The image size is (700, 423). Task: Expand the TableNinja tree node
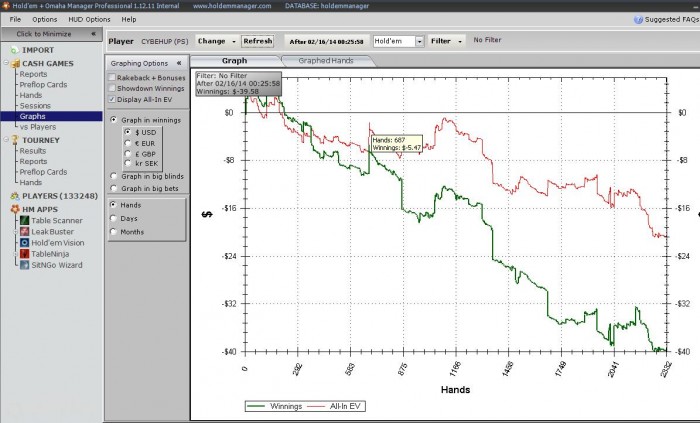(16, 254)
